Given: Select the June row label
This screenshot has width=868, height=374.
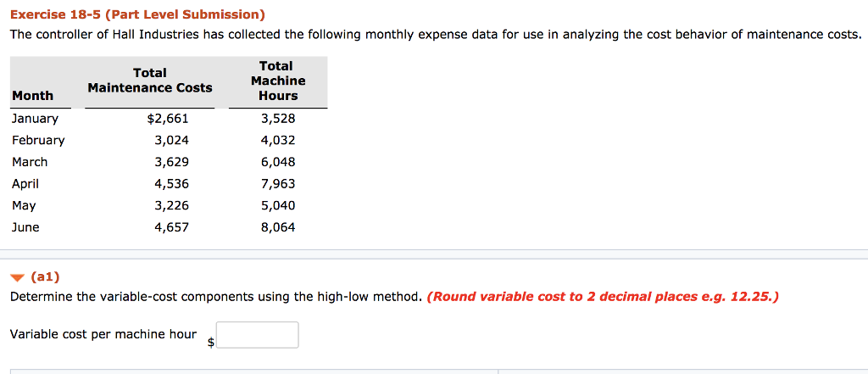Looking at the screenshot, I should click(25, 227).
